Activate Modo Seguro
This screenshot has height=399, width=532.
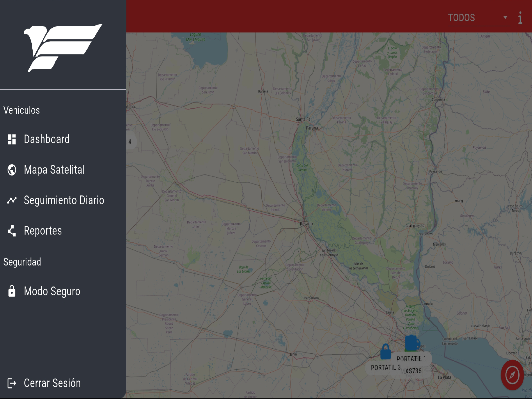[x=63, y=291]
